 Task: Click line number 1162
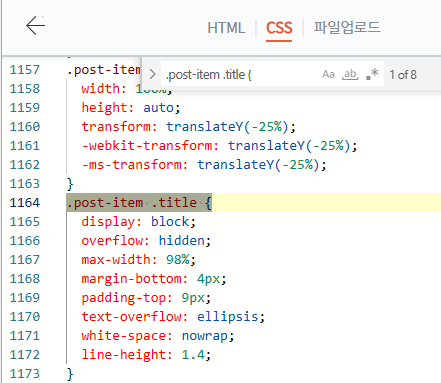(25, 165)
